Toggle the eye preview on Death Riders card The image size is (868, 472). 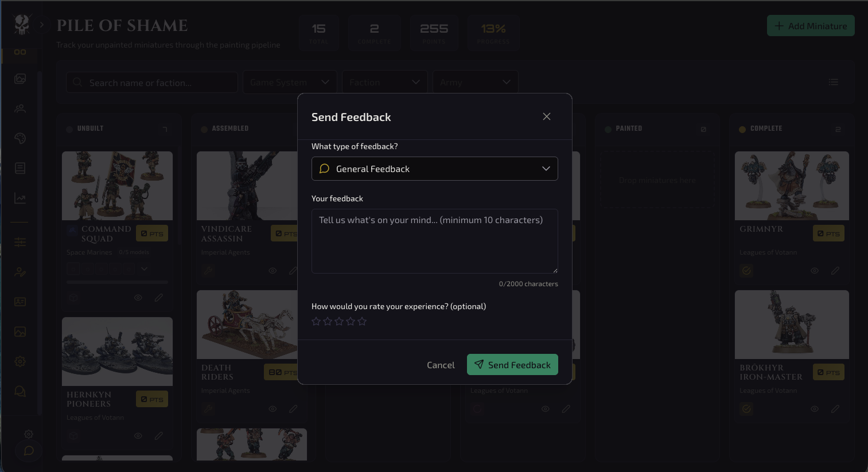coord(273,408)
